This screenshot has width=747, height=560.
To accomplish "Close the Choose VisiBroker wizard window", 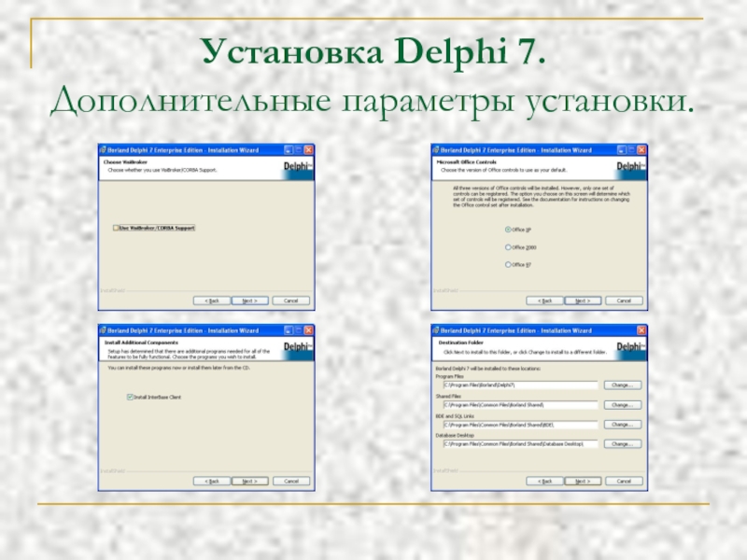I will pos(309,150).
